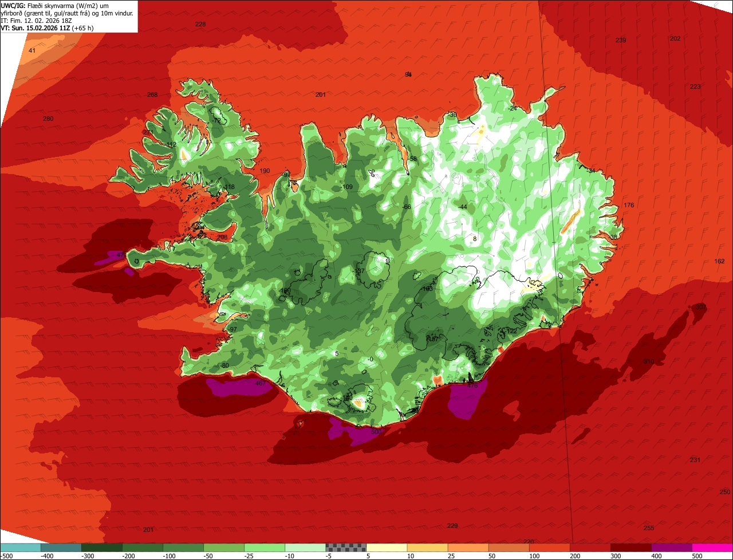Screen dimensions: 733x560
Task: Pick the legend swatch between -25 and -10
Action: pos(265,547)
